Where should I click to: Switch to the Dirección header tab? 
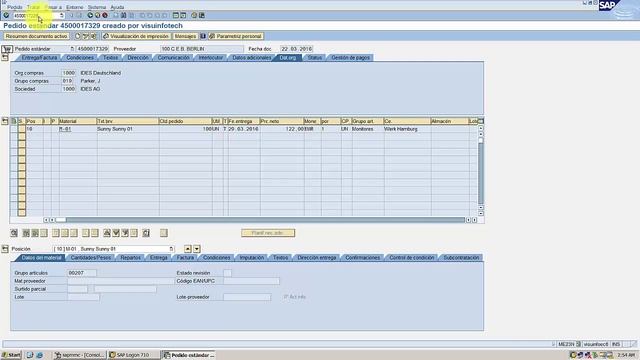(x=138, y=58)
